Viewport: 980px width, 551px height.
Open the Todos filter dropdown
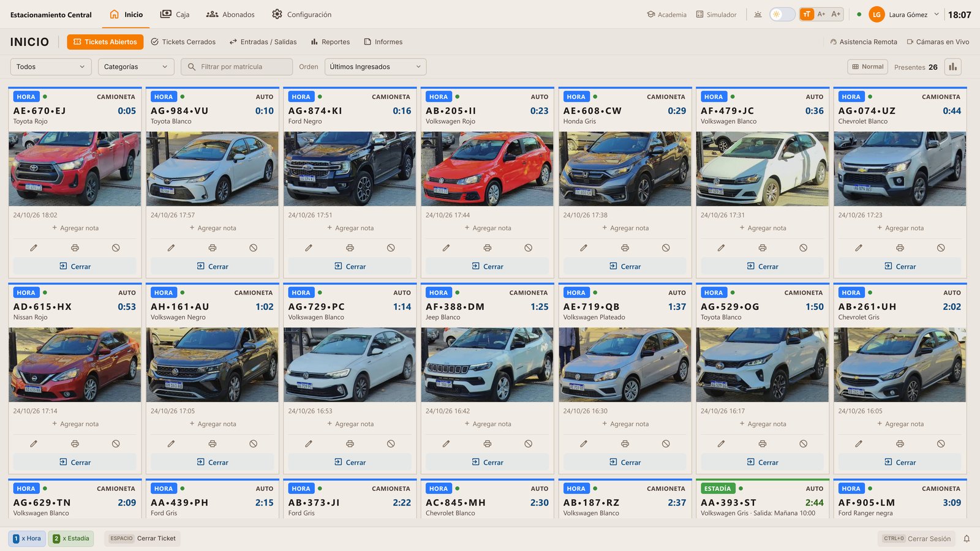[x=51, y=67]
